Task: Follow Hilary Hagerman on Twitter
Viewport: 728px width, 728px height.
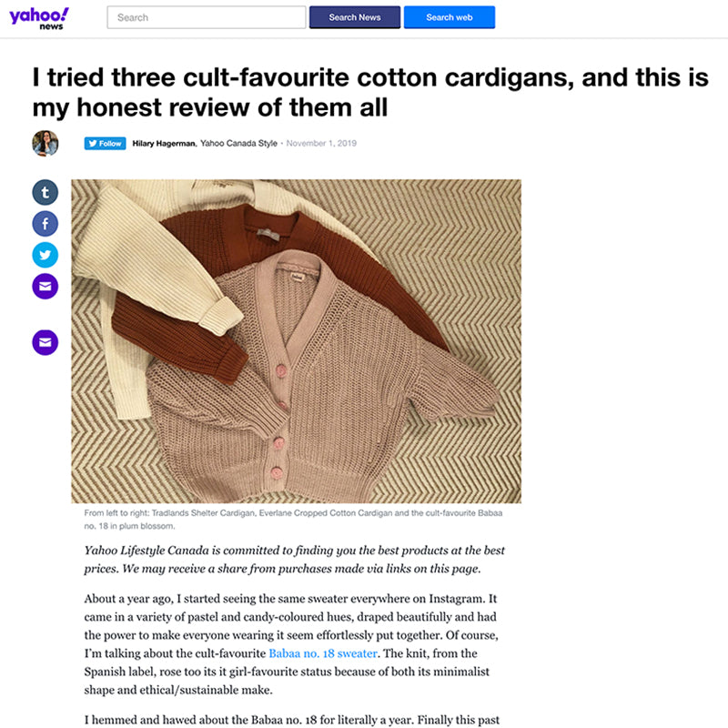Action: click(105, 144)
